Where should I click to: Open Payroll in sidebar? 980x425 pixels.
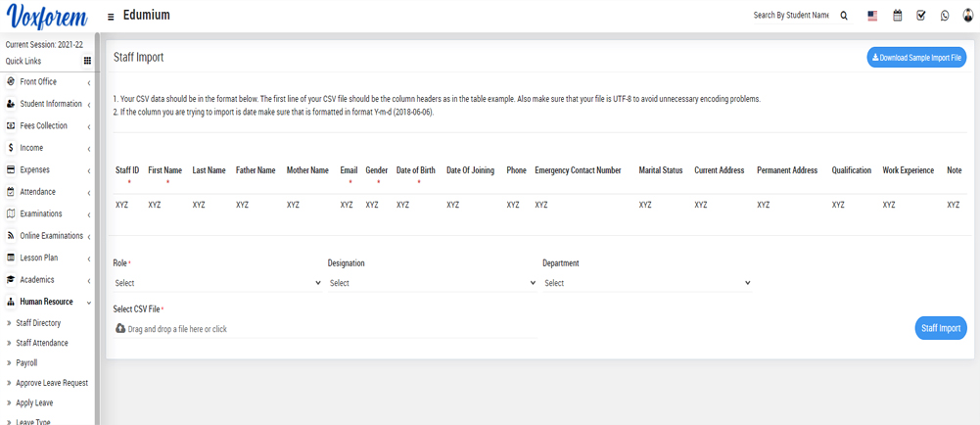[26, 362]
